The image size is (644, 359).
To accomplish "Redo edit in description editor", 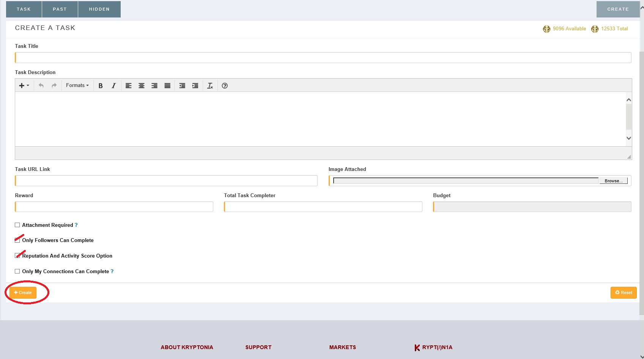I will tap(54, 85).
